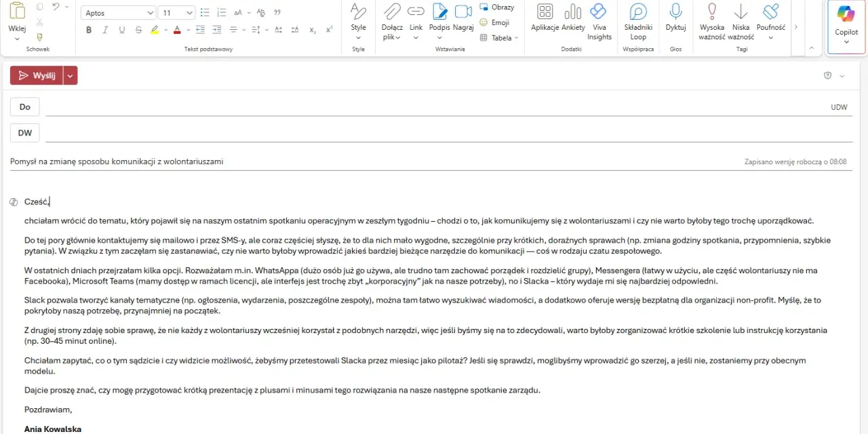Open highlight color picker arrow

coord(165,30)
